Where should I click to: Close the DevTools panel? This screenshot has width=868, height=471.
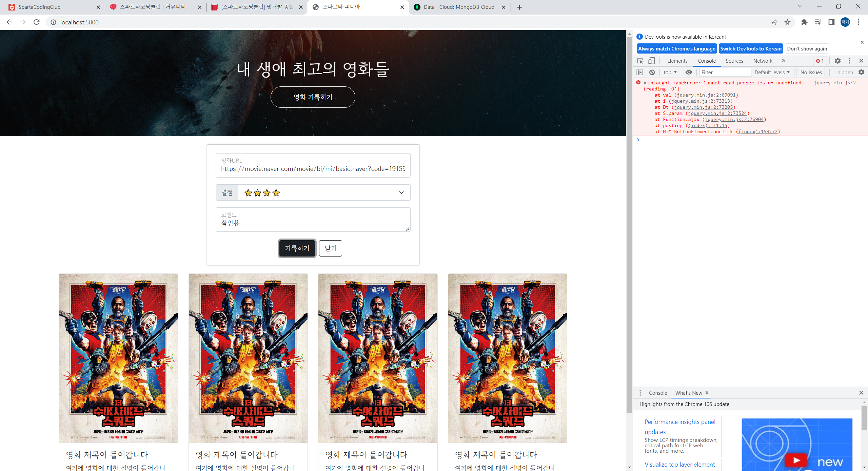[x=861, y=61]
